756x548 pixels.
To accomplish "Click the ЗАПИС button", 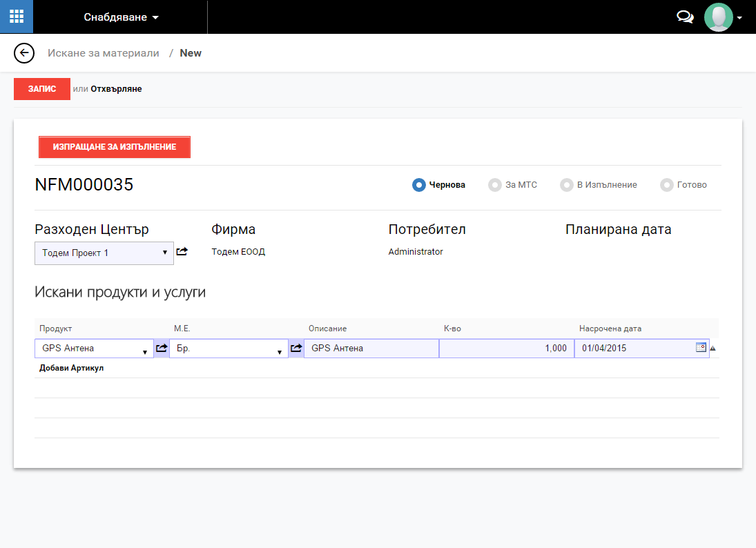I will (x=42, y=89).
